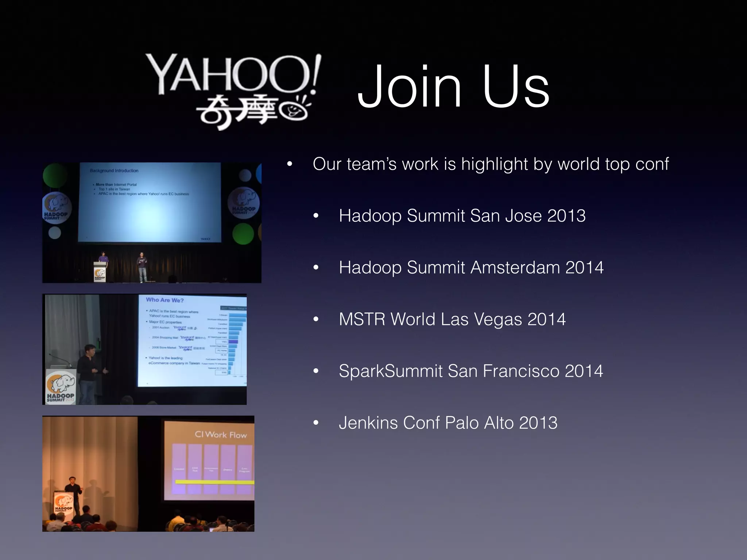
Task: Select the "Join Us" slide title
Action: [x=453, y=86]
